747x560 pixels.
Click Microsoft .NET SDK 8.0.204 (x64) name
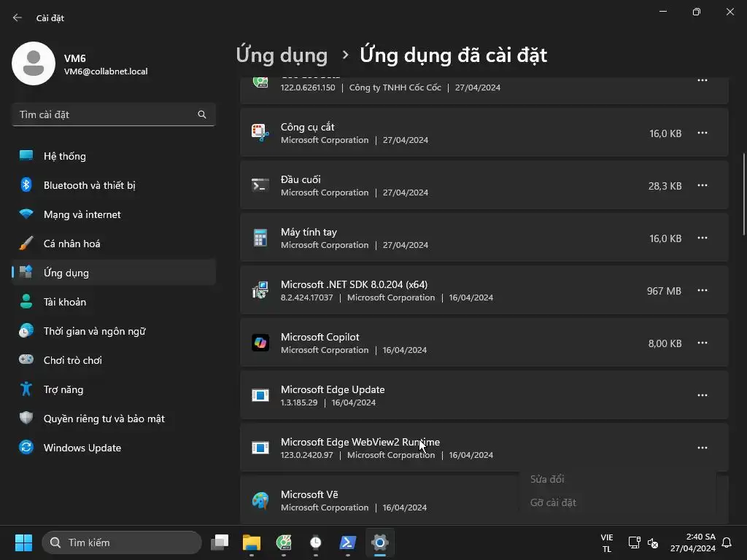pos(354,284)
